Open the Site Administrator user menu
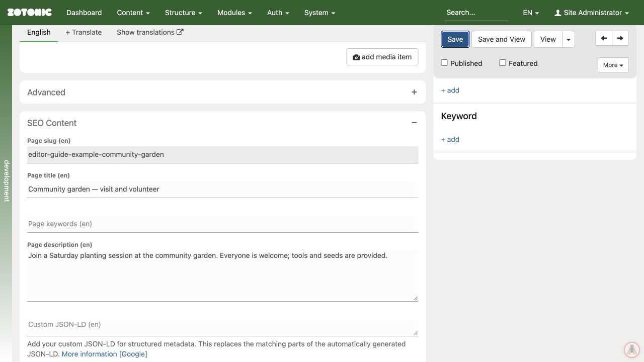 [592, 13]
